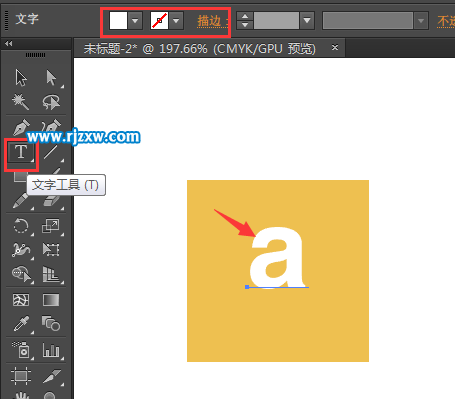Select the Eyedropper tool

pyautogui.click(x=21, y=323)
